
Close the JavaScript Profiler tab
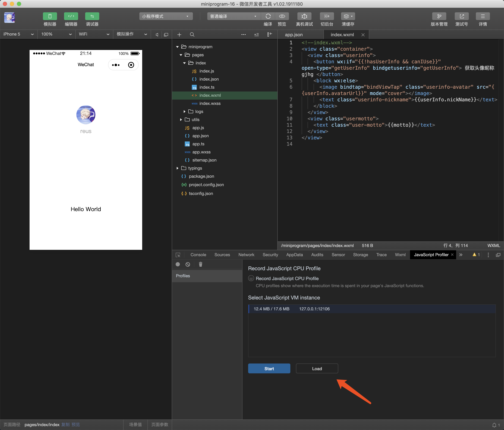click(x=452, y=255)
